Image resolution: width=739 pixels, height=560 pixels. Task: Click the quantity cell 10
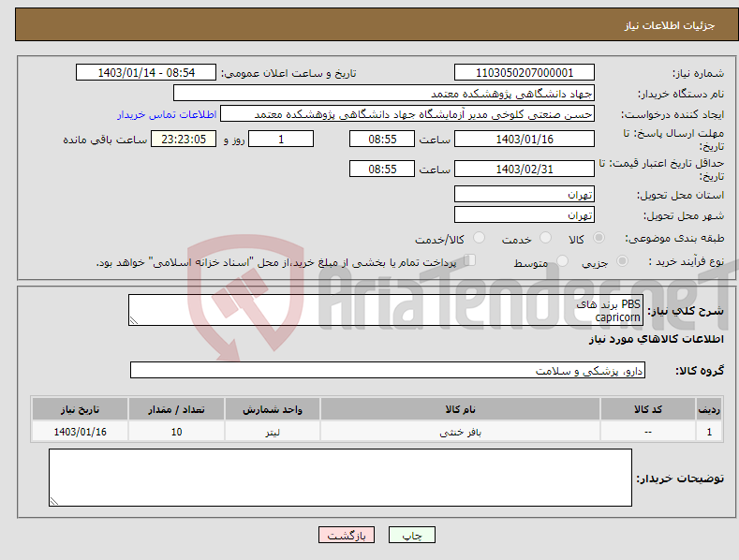coord(176,432)
